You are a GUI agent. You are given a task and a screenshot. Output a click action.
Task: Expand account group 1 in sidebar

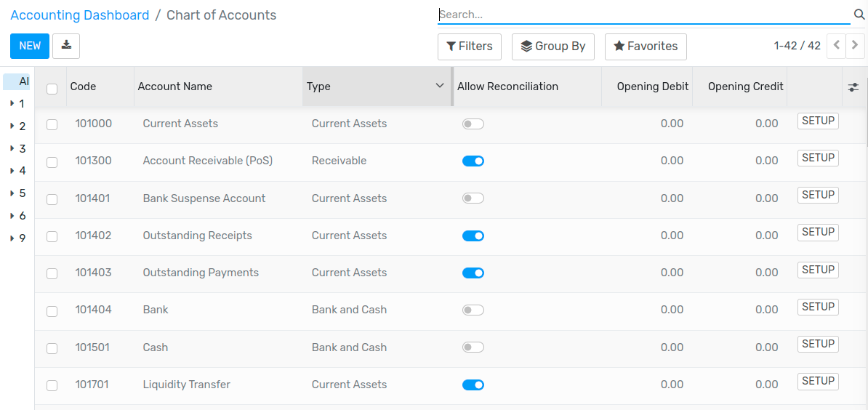12,103
